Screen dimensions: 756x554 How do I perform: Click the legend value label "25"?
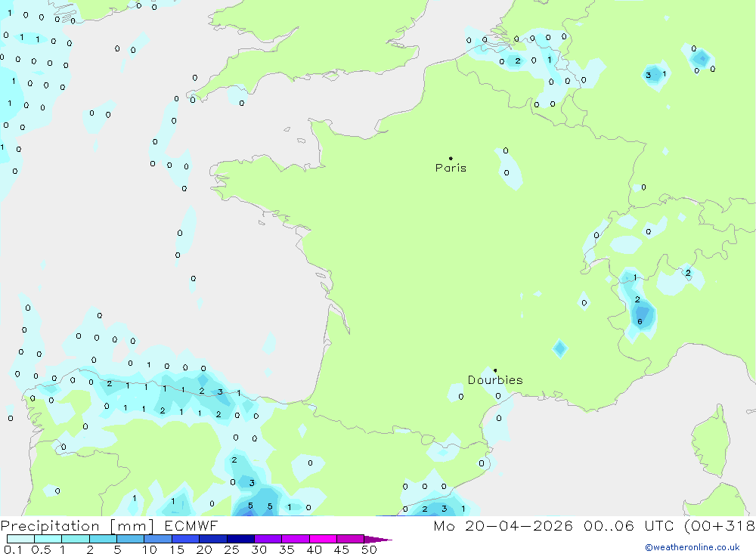(231, 549)
